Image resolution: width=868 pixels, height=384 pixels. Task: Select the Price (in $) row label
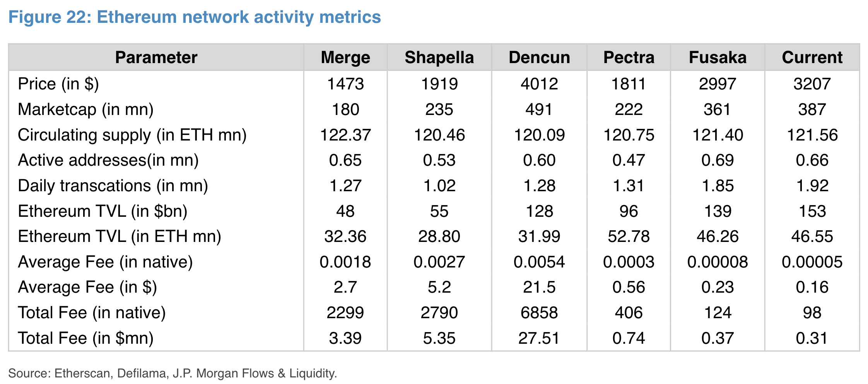pos(58,84)
